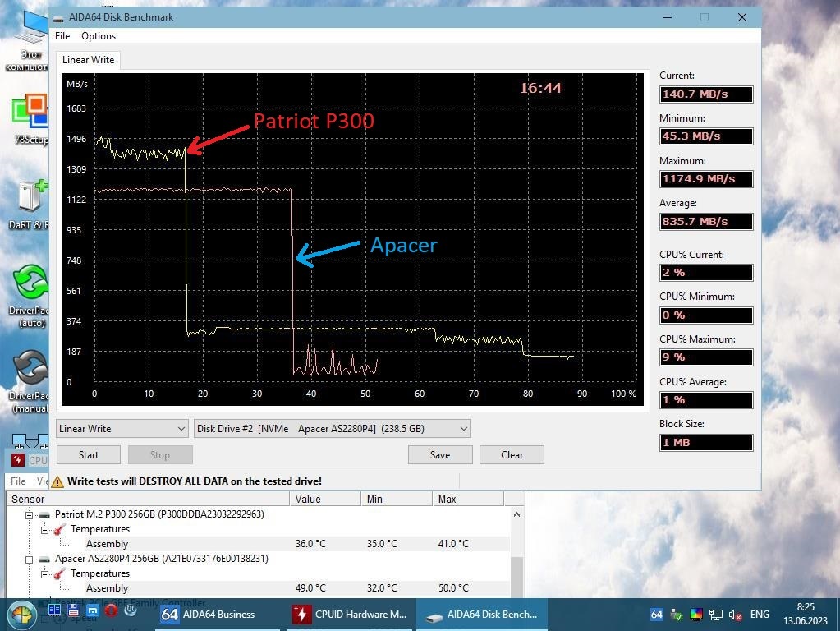Click thermometer icon under Patriot Temperatures
Screen dimensions: 840x631
[59, 530]
